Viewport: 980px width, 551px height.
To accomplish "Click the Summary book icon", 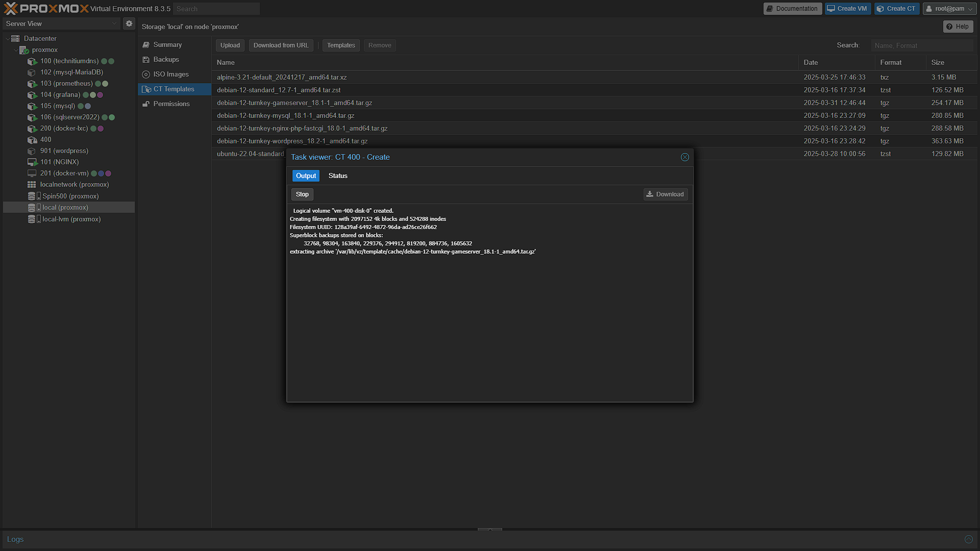I will click(x=146, y=45).
